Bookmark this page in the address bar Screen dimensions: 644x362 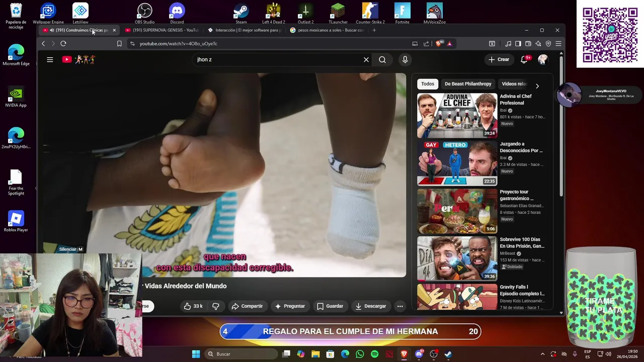(x=119, y=44)
